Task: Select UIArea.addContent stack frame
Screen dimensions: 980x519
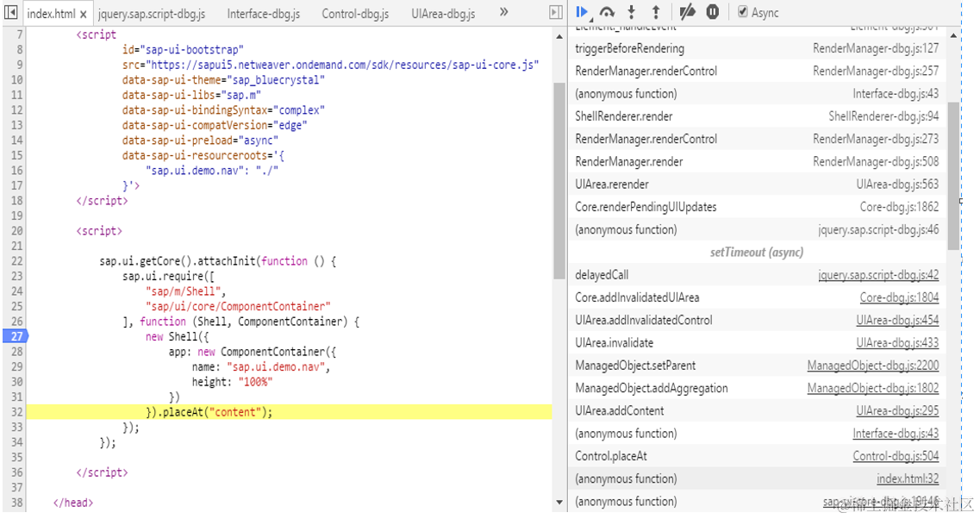Action: point(757,411)
